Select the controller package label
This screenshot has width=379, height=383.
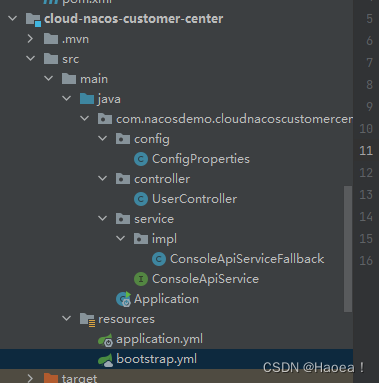(x=162, y=179)
